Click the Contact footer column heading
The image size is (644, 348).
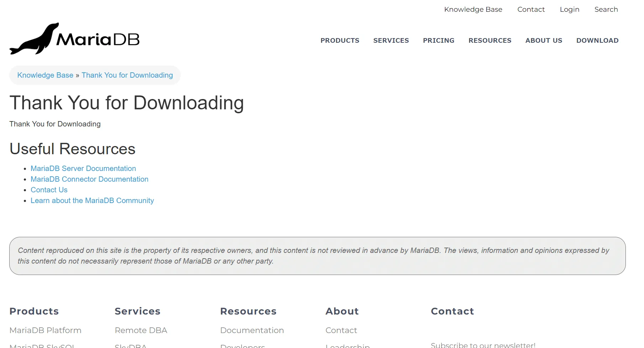tap(452, 311)
